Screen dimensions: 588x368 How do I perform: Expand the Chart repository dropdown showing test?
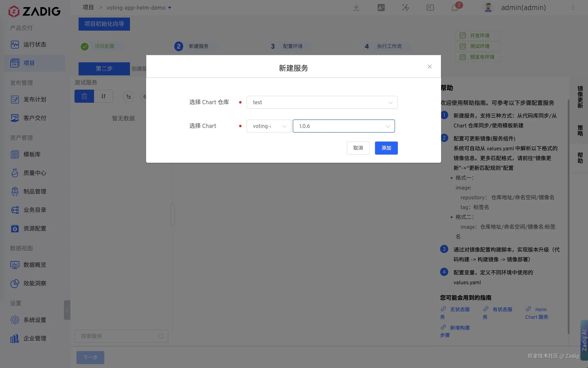tap(322, 103)
